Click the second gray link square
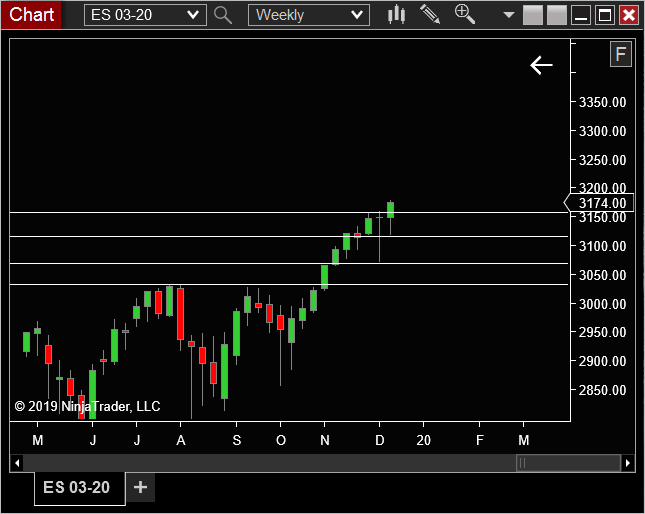Screen dimensions: 645x514 click(x=557, y=15)
